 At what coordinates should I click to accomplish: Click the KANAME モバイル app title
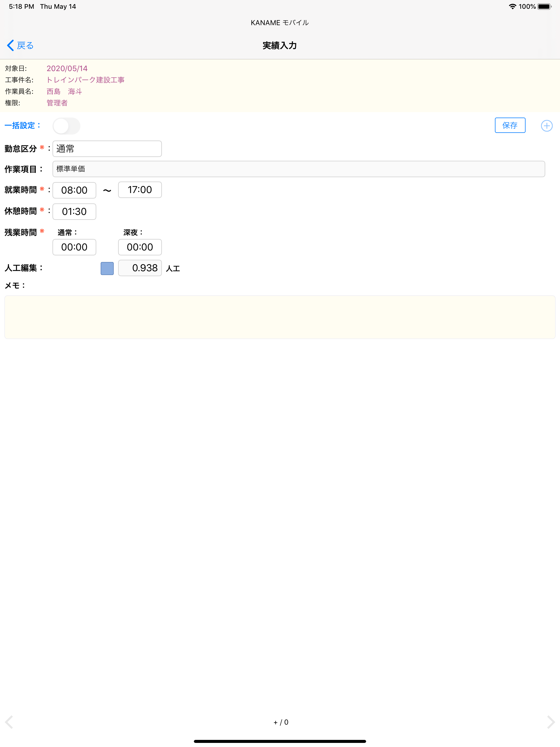280,23
